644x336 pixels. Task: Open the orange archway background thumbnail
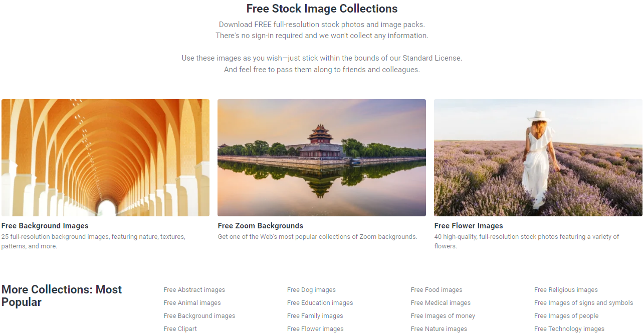point(105,158)
